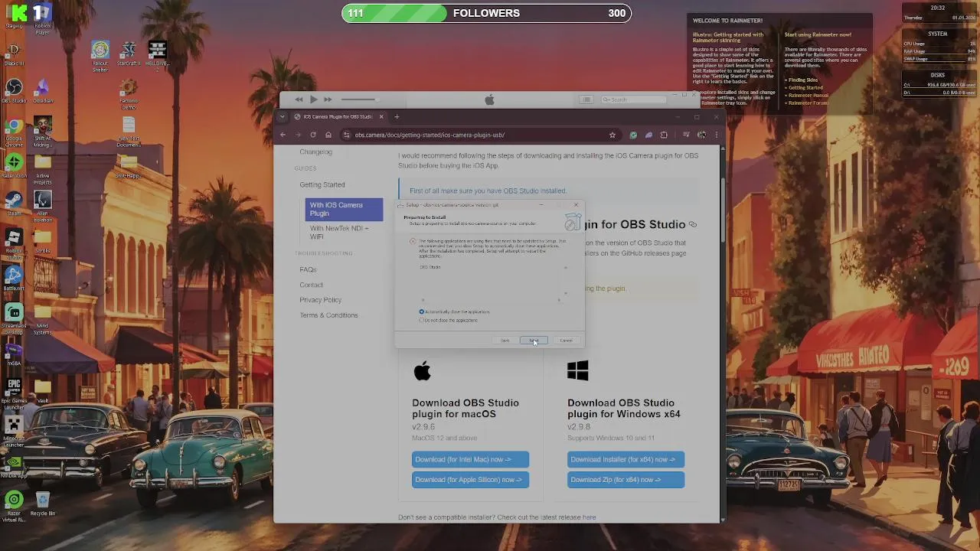Click the heading anchor link icon
The image size is (980, 551).
click(x=693, y=224)
